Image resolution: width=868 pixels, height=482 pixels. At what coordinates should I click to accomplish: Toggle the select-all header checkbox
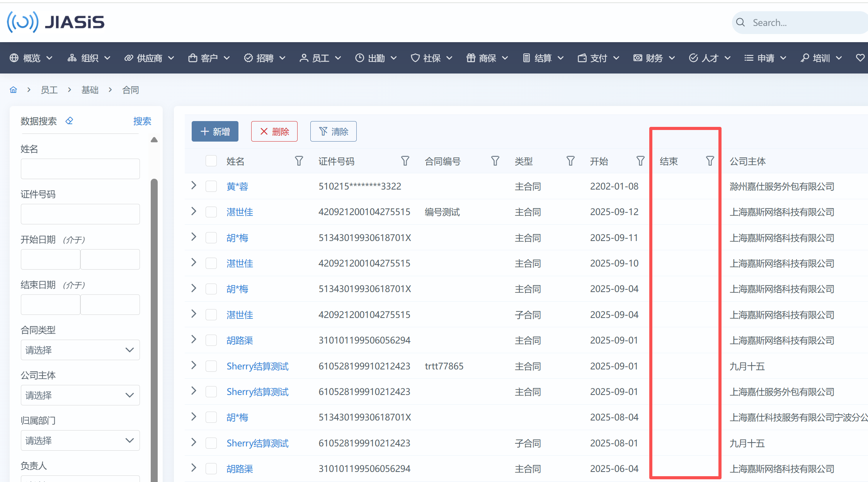(x=211, y=161)
